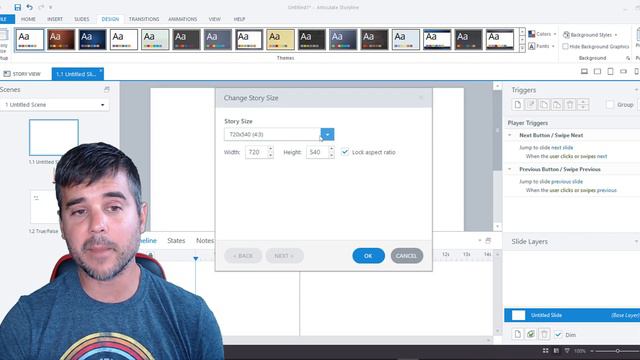Click the copy trigger icon
Viewport: 640px width, 360px height.
pyautogui.click(x=544, y=105)
